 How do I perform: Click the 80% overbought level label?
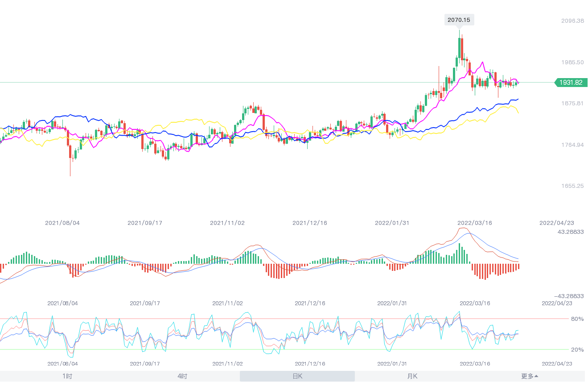coord(577,319)
